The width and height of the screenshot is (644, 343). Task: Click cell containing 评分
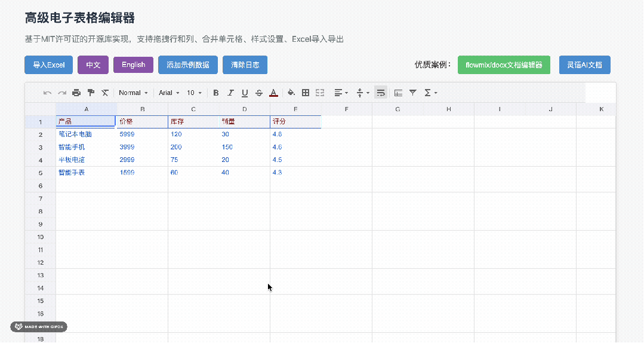click(x=295, y=122)
